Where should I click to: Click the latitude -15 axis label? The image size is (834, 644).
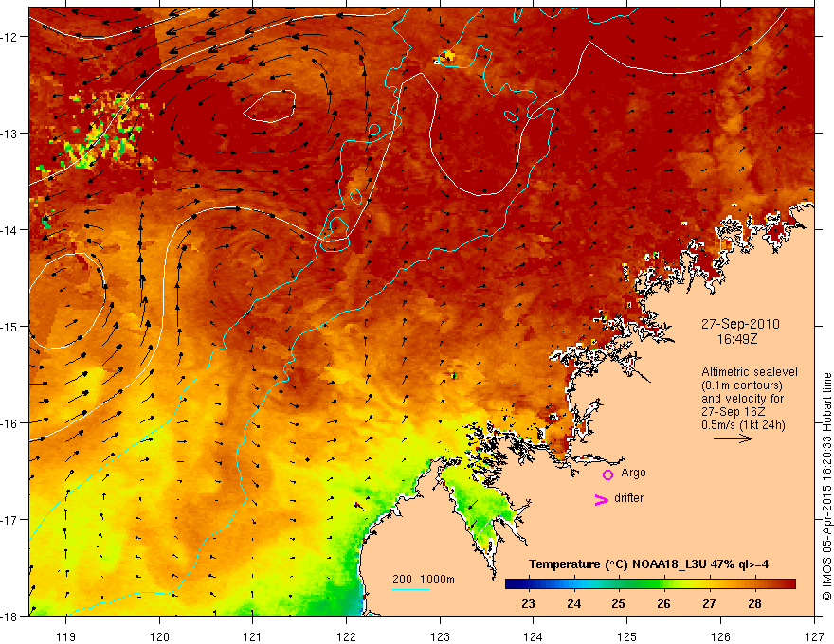tap(10, 326)
